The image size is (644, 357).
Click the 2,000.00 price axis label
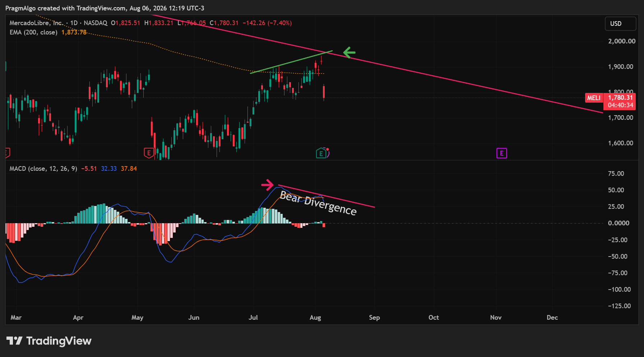tap(622, 41)
